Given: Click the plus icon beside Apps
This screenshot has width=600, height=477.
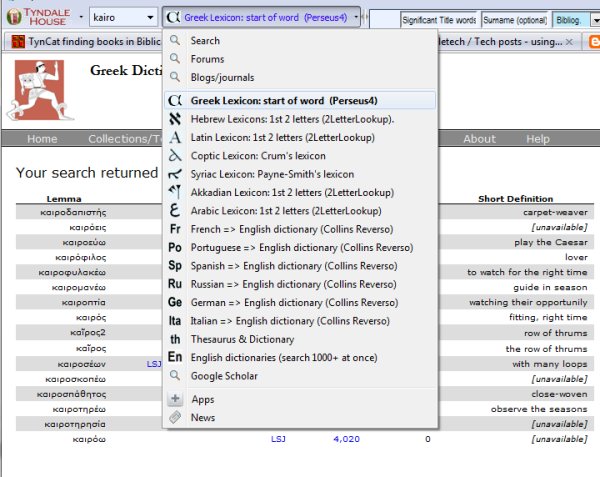Looking at the screenshot, I should point(175,399).
